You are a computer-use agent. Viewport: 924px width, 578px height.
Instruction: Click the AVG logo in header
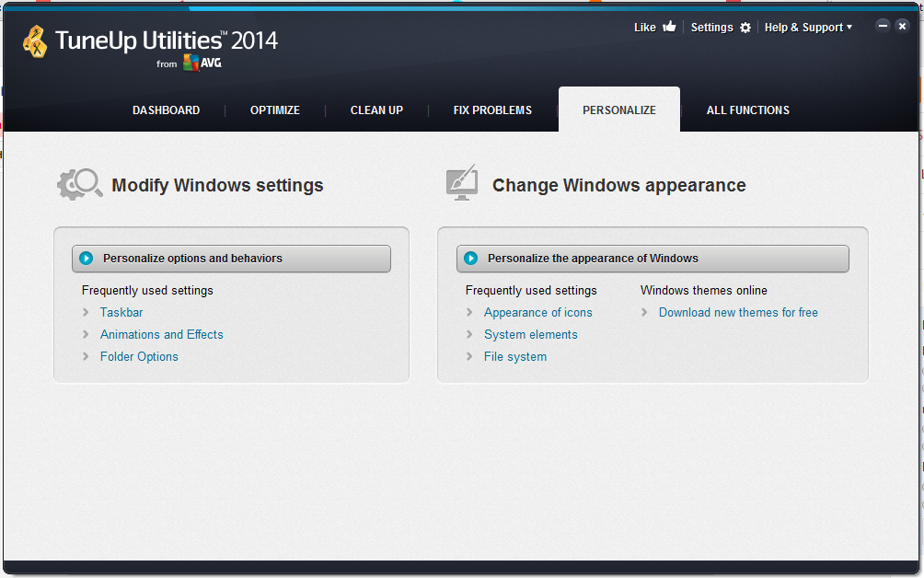coord(202,63)
